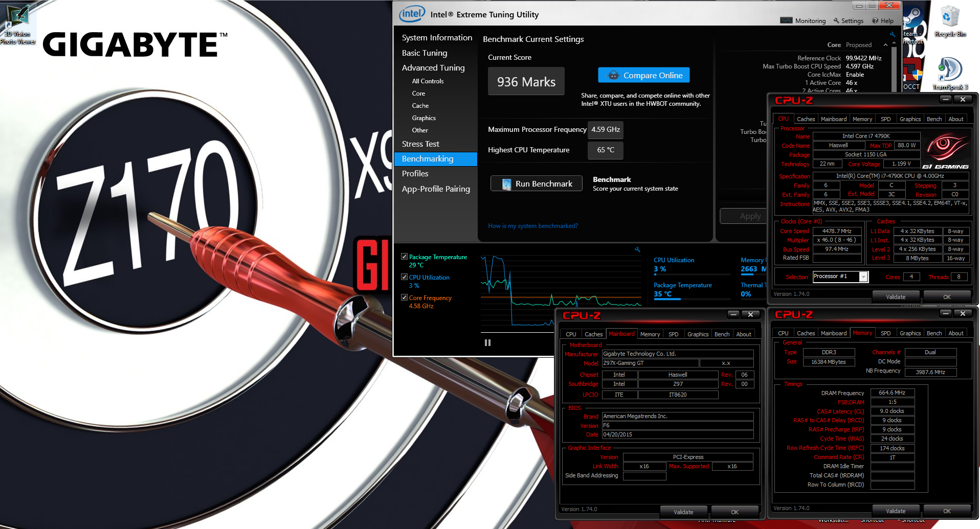980x529 pixels.
Task: Click the Core Speed value 4478.7 MHz
Action: [837, 231]
